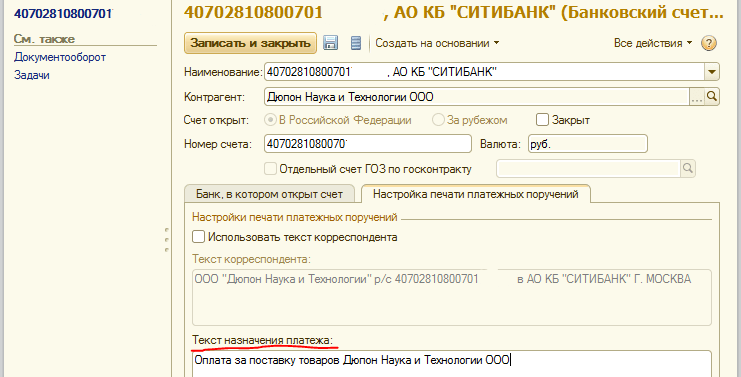741x377 pixels.
Task: Click the list icon next to save
Action: (356, 43)
